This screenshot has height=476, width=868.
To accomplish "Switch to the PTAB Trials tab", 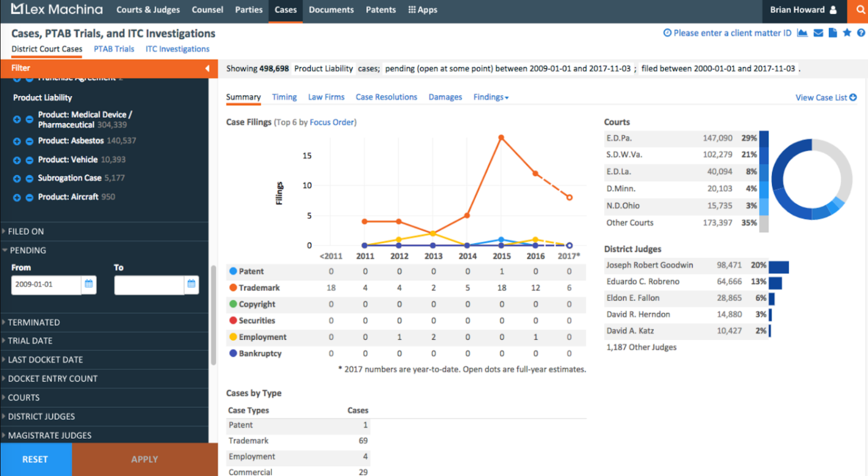I will (114, 49).
